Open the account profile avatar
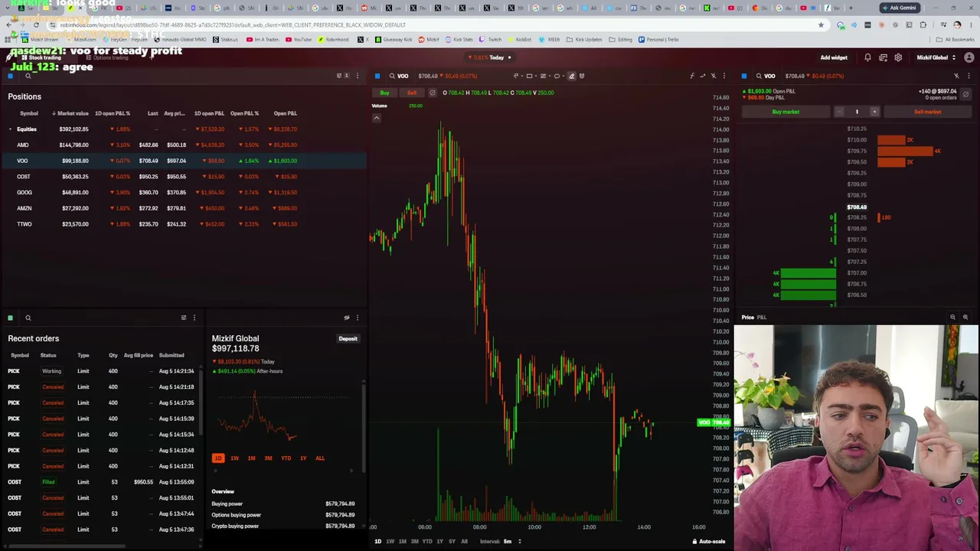Image resolution: width=980 pixels, height=551 pixels. coord(969,57)
